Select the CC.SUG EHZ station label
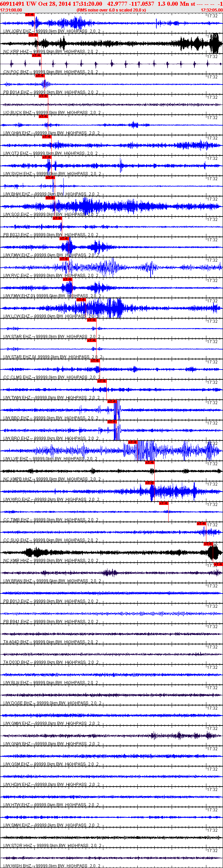Screen dimensions: 223x868 pyautogui.click(x=16, y=540)
